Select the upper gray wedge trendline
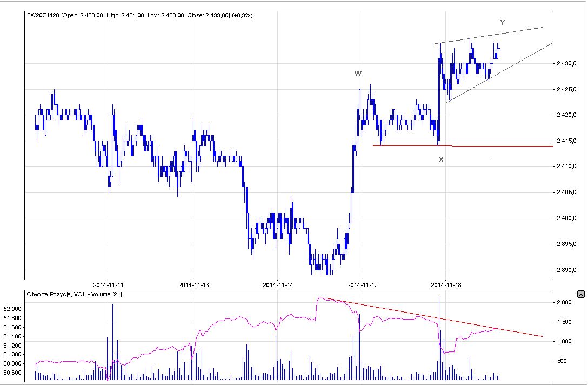 tap(488, 36)
